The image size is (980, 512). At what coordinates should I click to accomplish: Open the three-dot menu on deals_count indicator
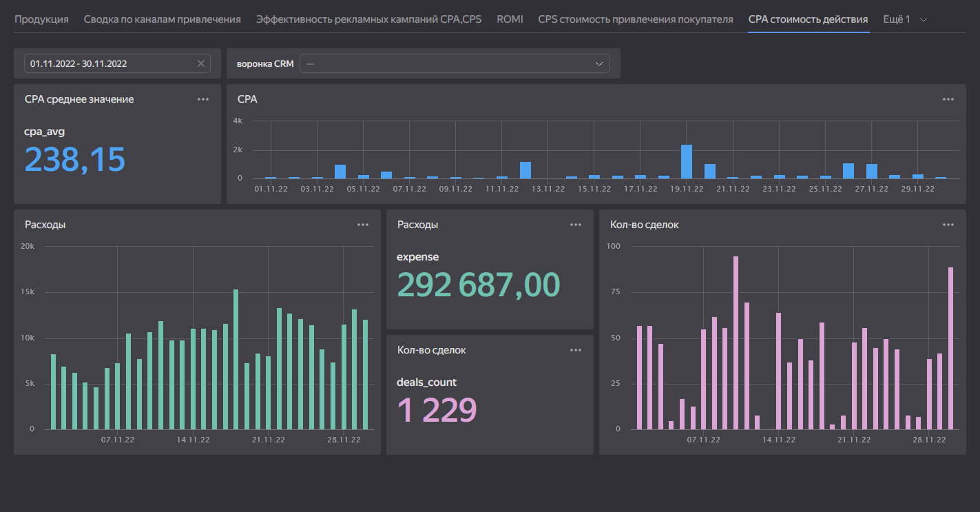[x=576, y=350]
